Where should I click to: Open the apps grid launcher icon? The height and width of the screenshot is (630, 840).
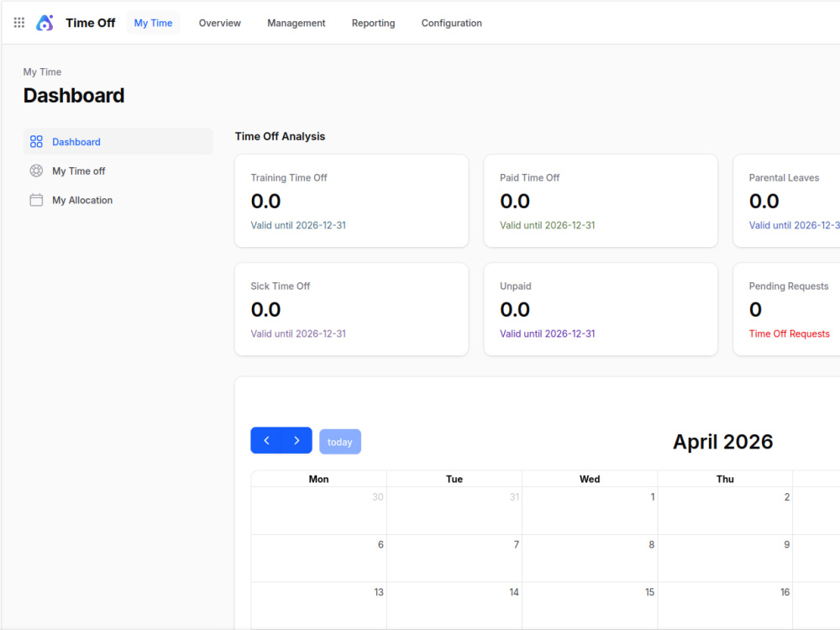[19, 23]
